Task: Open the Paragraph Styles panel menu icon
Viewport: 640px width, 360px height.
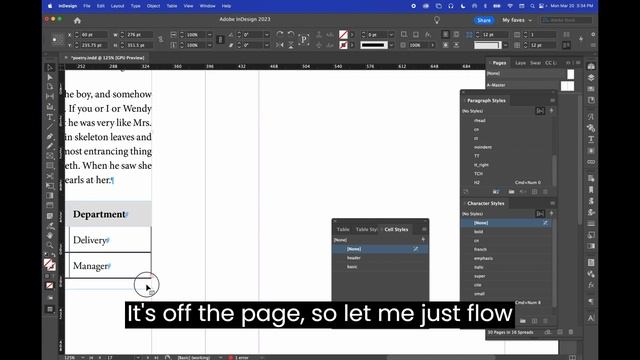Action: (x=552, y=100)
